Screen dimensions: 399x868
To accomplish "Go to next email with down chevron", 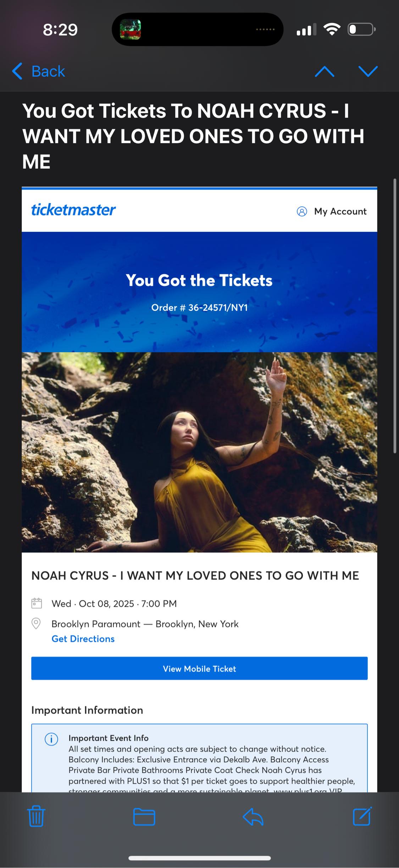I will 368,71.
